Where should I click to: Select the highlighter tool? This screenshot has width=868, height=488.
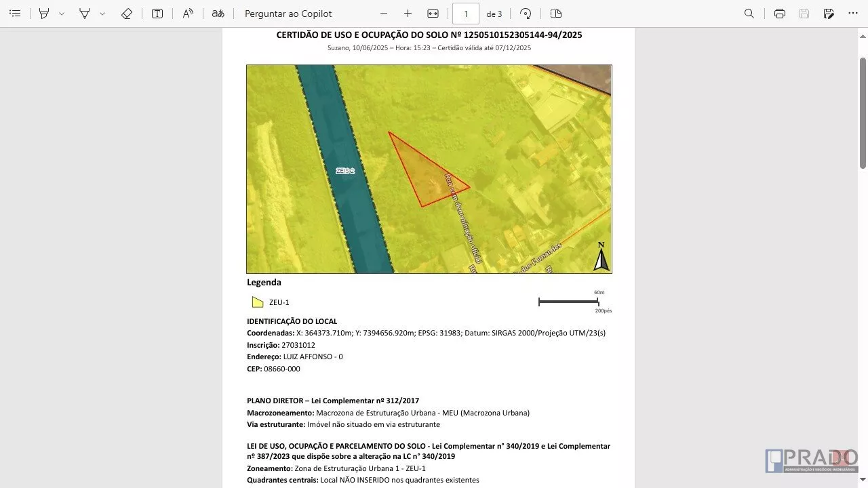44,14
